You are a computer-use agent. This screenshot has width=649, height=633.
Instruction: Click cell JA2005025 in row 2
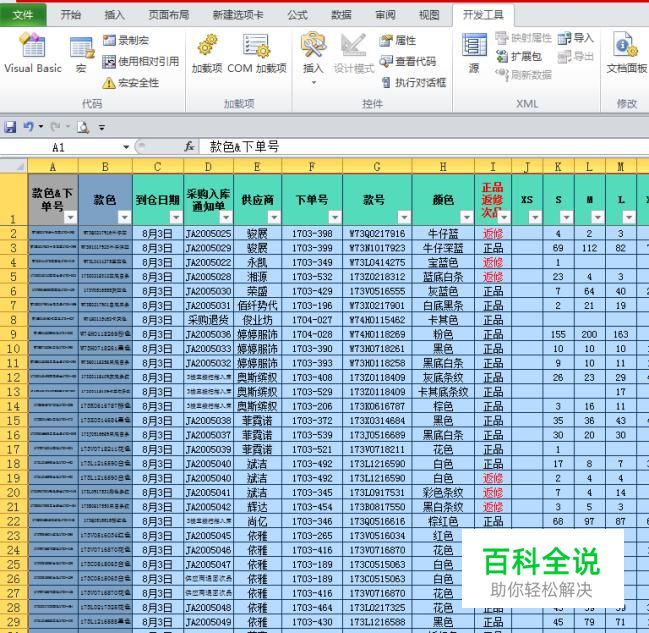click(208, 233)
